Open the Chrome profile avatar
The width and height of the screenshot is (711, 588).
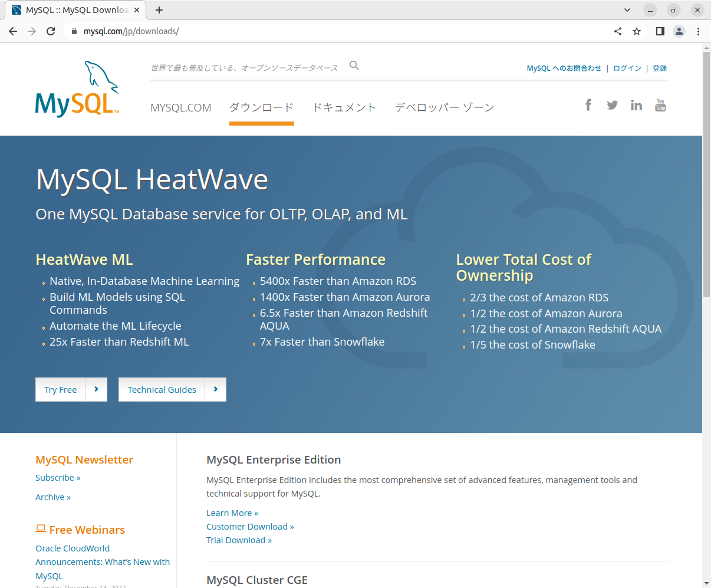(x=679, y=31)
